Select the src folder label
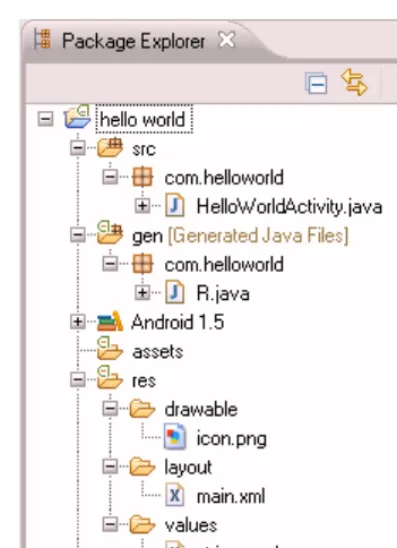Image resolution: width=397 pixels, height=548 pixels. (144, 149)
